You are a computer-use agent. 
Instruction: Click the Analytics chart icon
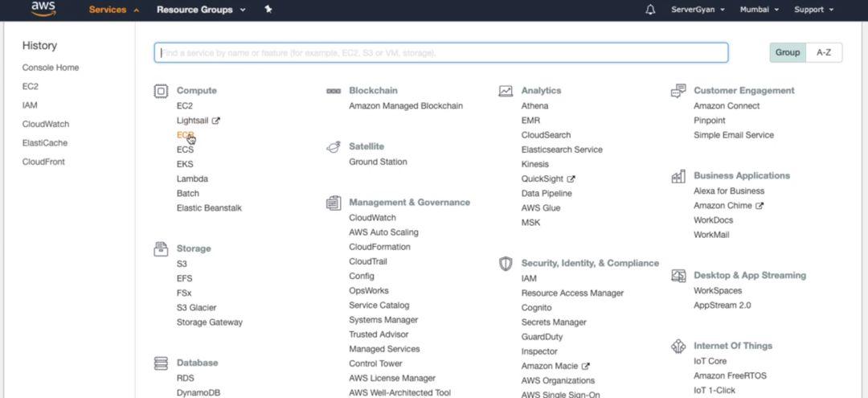click(506, 91)
